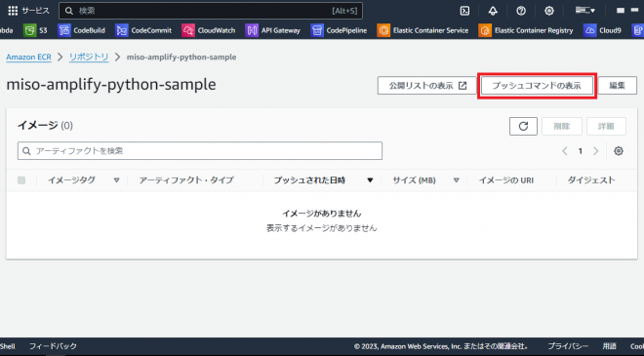Image resolution: width=644 pixels, height=356 pixels.
Task: Click プッシュコマンドの表示 button
Action: (x=537, y=86)
